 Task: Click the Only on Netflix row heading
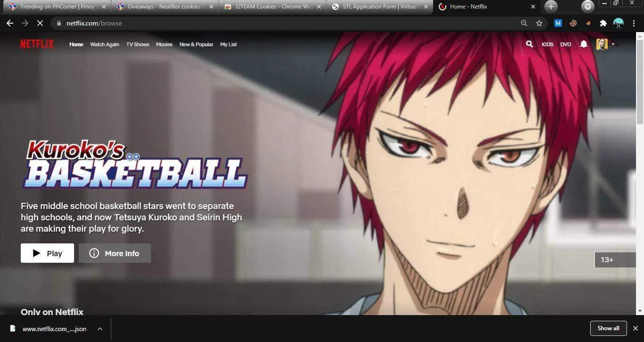pyautogui.click(x=52, y=312)
